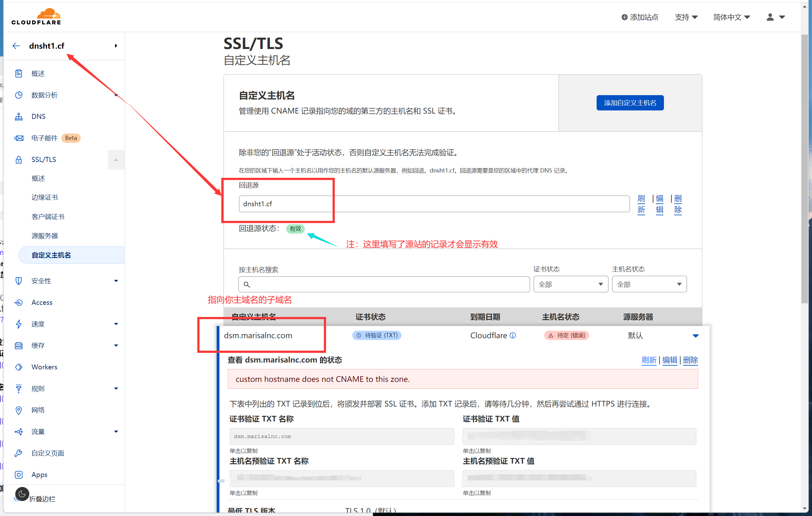Open the 主机名状态 filter dropdown
812x516 pixels.
pyautogui.click(x=649, y=284)
